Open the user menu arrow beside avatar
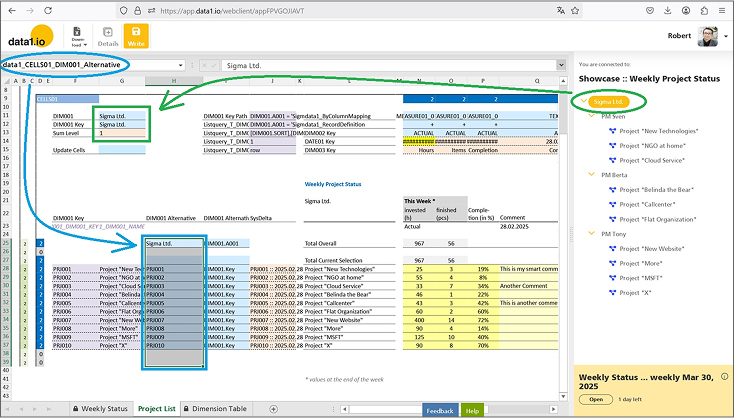Viewport: 734px width, 418px height. 726,36
